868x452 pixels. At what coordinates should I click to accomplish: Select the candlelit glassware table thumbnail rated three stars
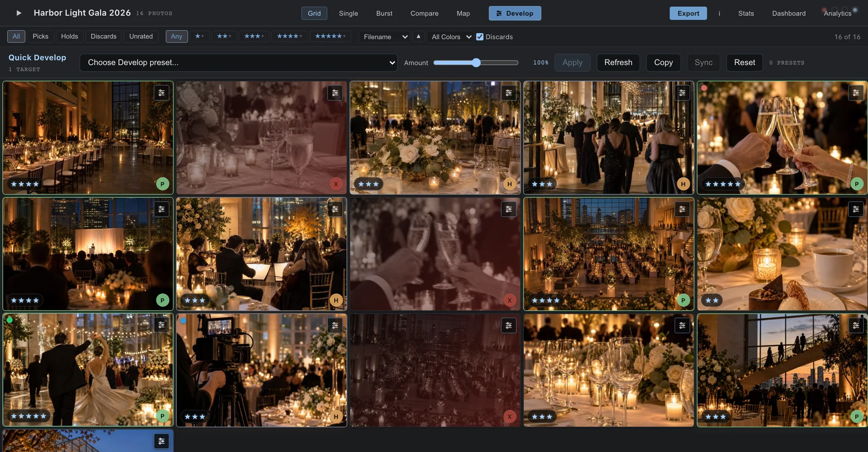(609, 370)
